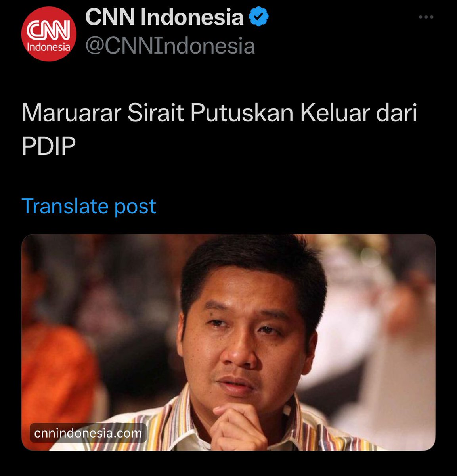Open the CNN Indonesia red profile avatar
The width and height of the screenshot is (457, 476).
click(x=48, y=34)
